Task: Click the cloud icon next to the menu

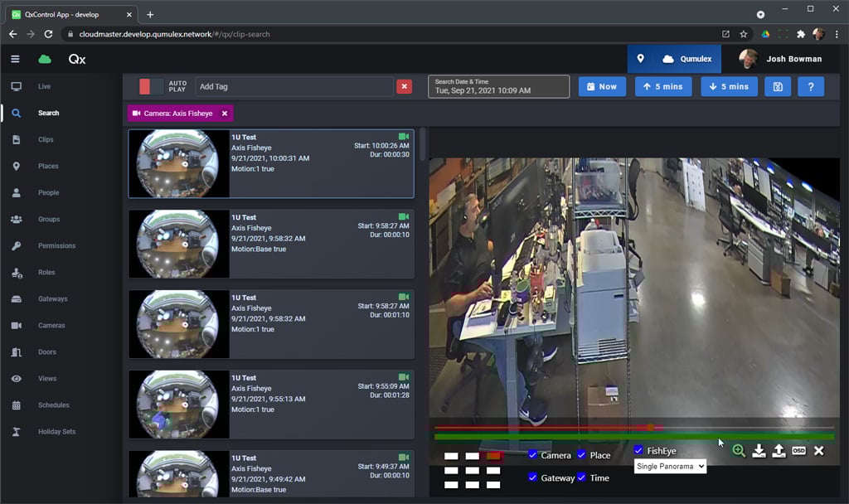Action: (43, 59)
